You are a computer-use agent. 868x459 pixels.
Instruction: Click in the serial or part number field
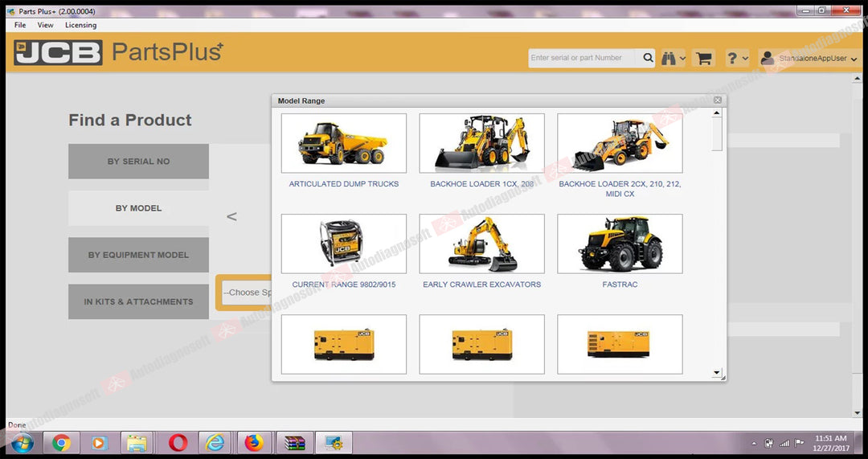[583, 58]
